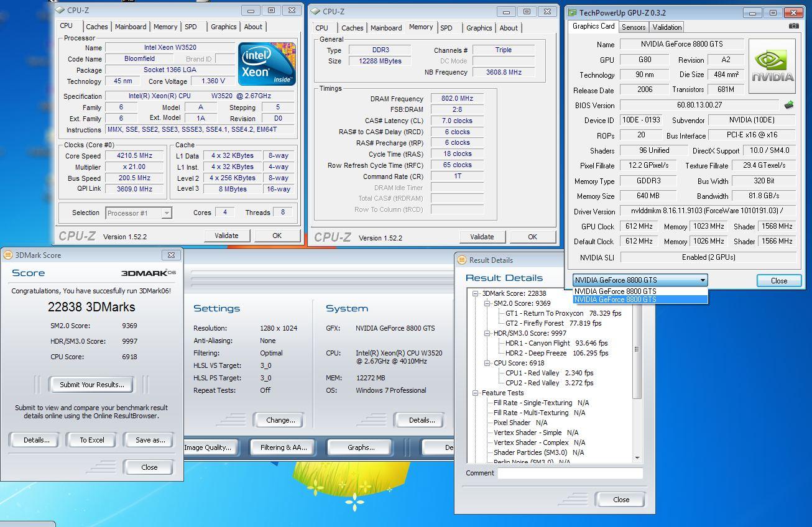Image resolution: width=812 pixels, height=527 pixels.
Task: Collapse the Feature Tests tree node
Action: click(x=475, y=393)
